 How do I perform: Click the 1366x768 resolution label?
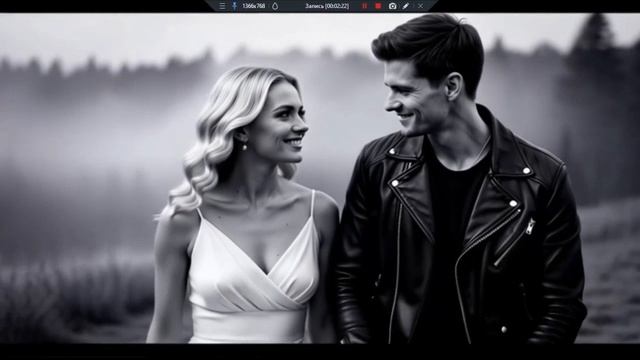click(253, 6)
